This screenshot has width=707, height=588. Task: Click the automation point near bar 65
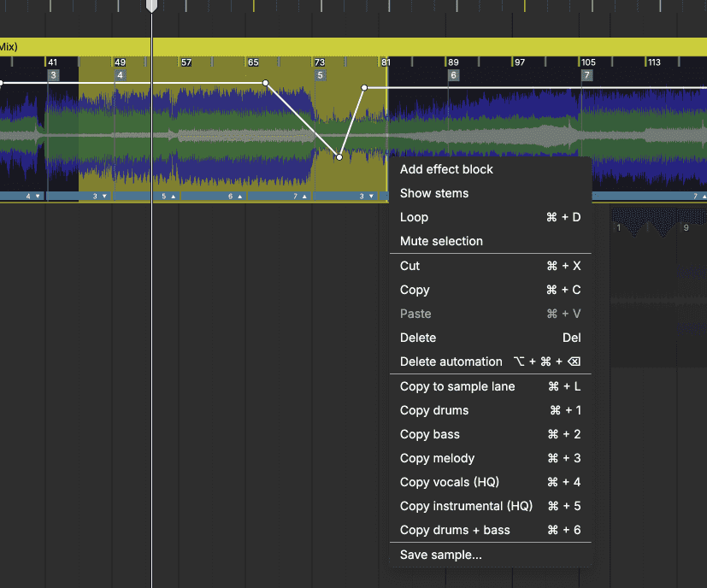tap(265, 83)
